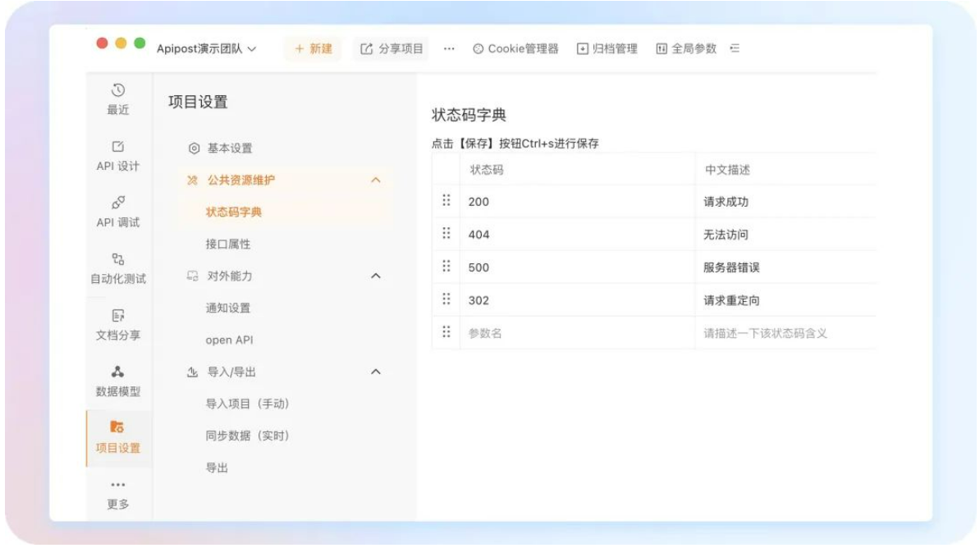Click the 基本设置 gear icon

pos(194,148)
